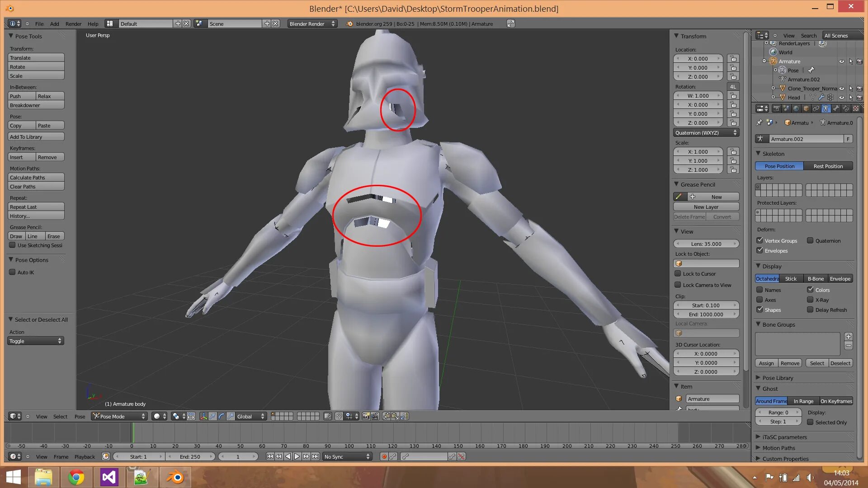Disable the Envelopes deform checkbox
Screen dimensions: 868x488
pyautogui.click(x=760, y=250)
